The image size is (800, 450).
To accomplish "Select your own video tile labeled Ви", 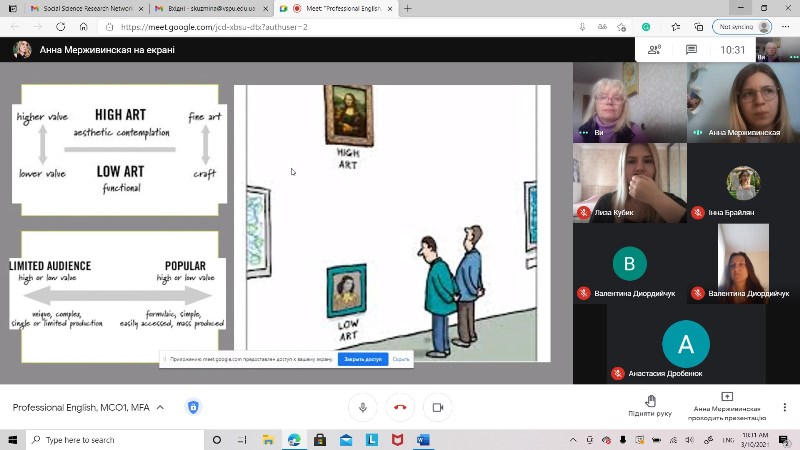I will pos(630,102).
